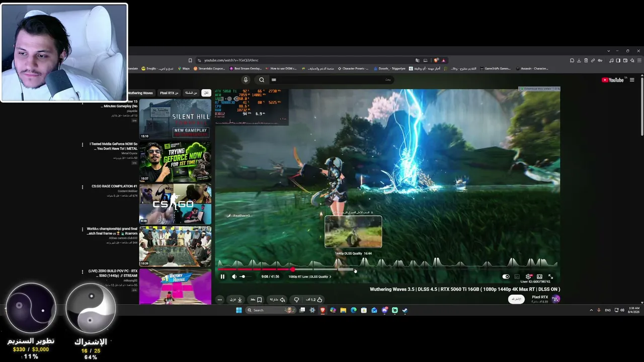644x362 pixels.
Task: Open Brave browser from taskbar
Action: (323, 310)
